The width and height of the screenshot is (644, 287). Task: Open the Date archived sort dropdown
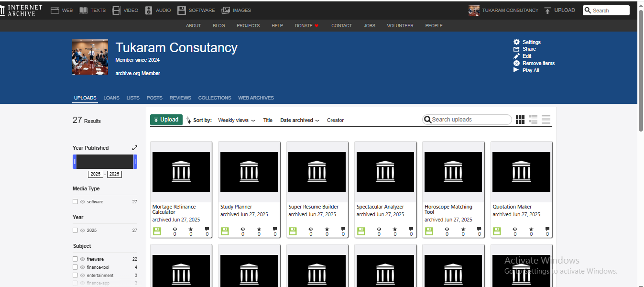(299, 120)
